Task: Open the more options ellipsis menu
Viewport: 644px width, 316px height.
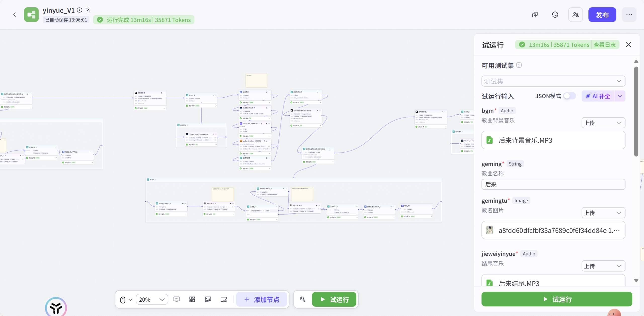Action: click(629, 15)
